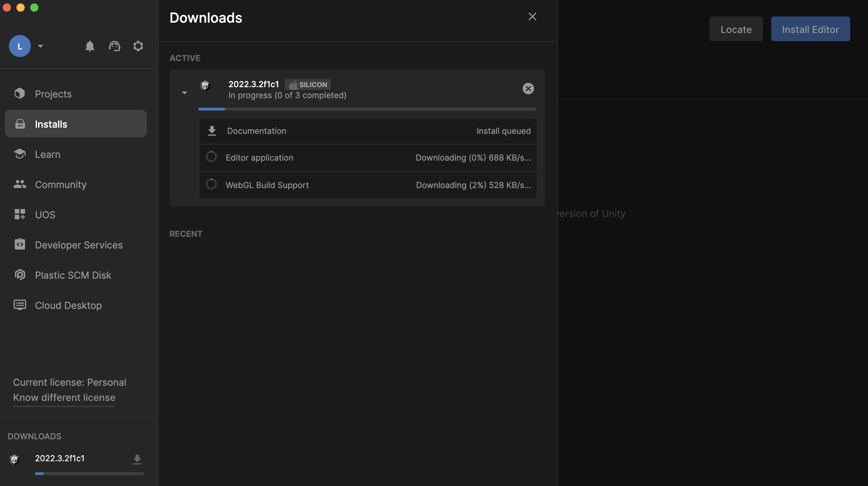Click the Plastic SCM Disk icon
This screenshot has width=868, height=486.
tap(20, 275)
